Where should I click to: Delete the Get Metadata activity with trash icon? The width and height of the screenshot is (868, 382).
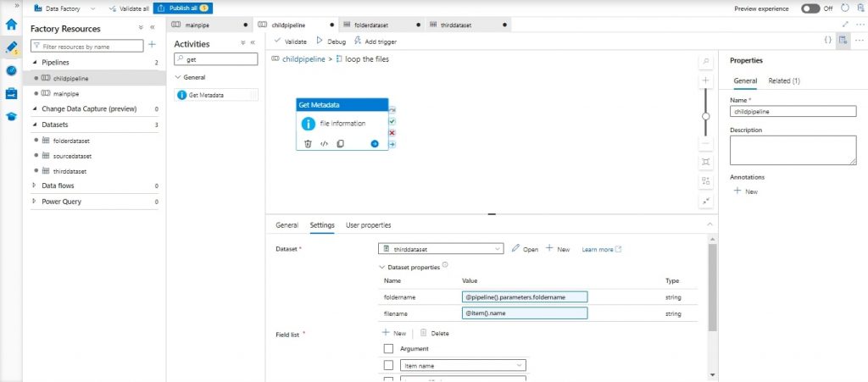pyautogui.click(x=308, y=144)
